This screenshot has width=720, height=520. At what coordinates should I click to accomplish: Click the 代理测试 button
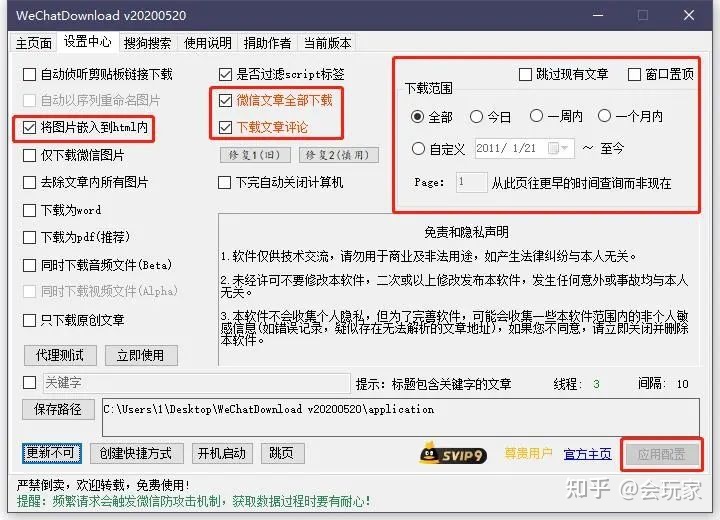pos(60,356)
